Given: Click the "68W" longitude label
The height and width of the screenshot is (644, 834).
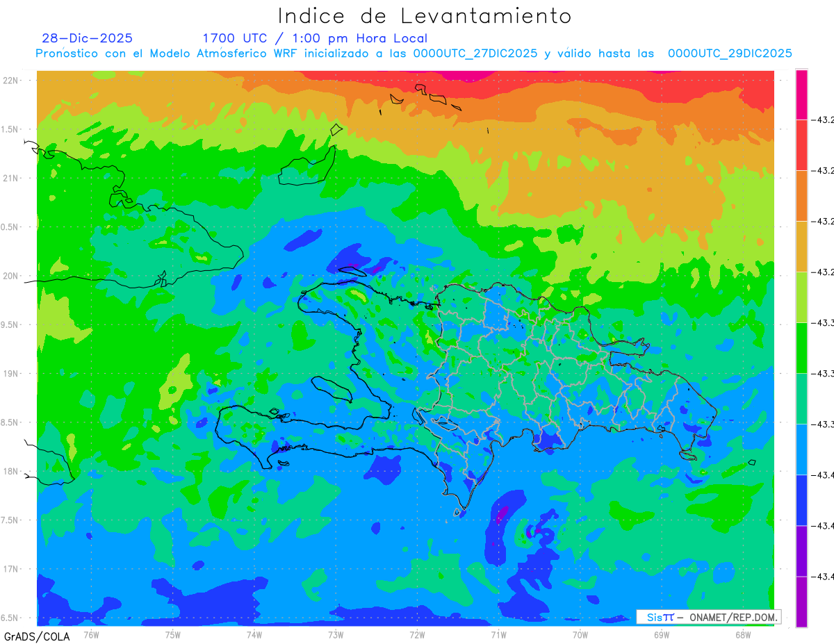Looking at the screenshot, I should tap(743, 634).
